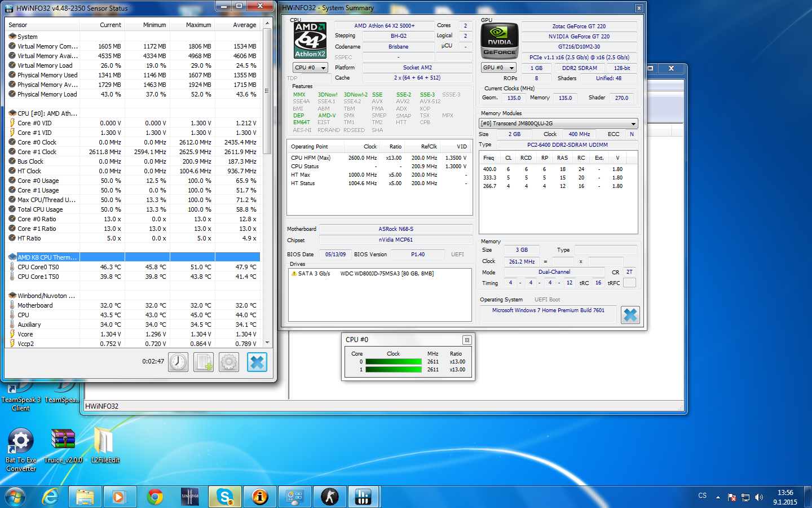Viewport: 812px width, 508px height.
Task: Open sensor settings gear icon
Action: tap(229, 362)
